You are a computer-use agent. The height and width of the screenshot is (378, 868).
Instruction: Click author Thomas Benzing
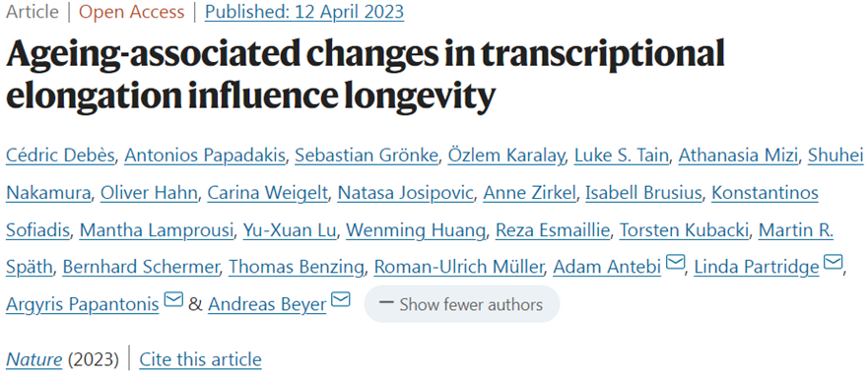297,268
